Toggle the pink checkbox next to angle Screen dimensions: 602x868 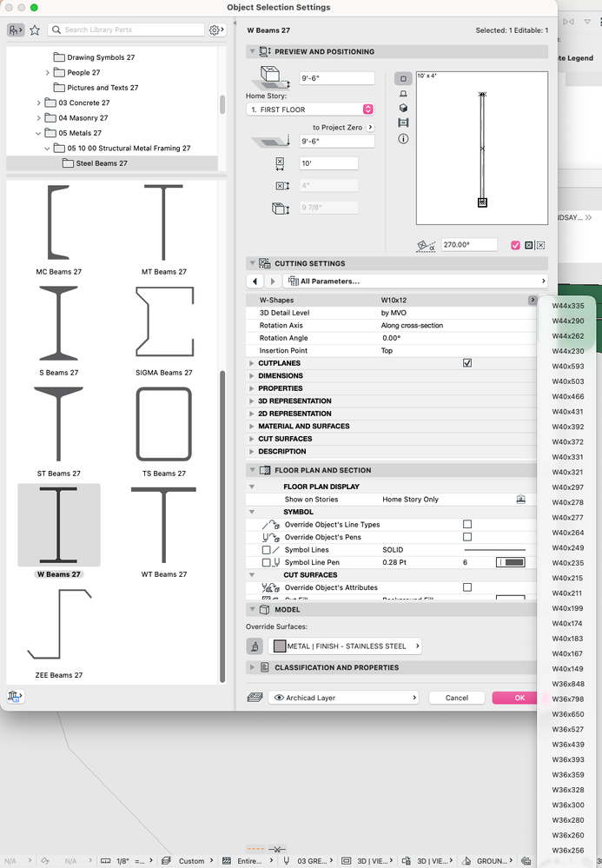[x=515, y=245]
